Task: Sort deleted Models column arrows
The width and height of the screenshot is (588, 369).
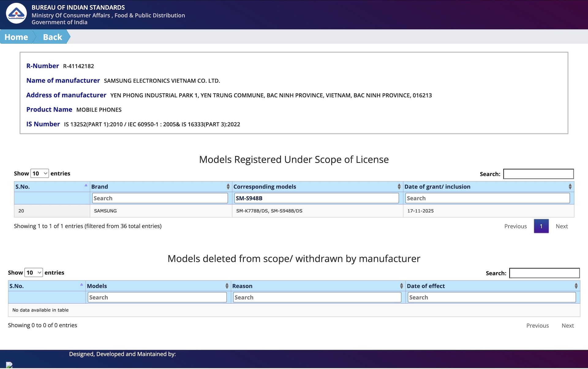Action: pyautogui.click(x=227, y=286)
